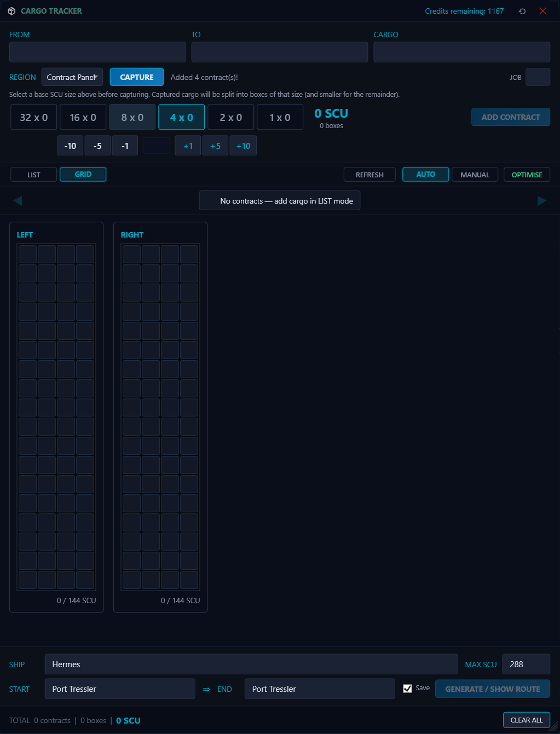
Task: Click the route arrow icon between Start and End
Action: tap(206, 689)
